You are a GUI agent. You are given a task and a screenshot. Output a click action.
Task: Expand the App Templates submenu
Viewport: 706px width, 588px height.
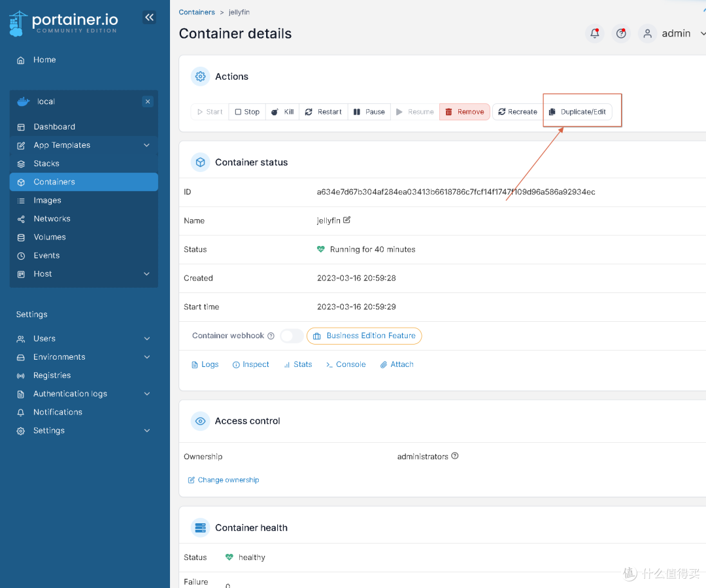point(146,145)
